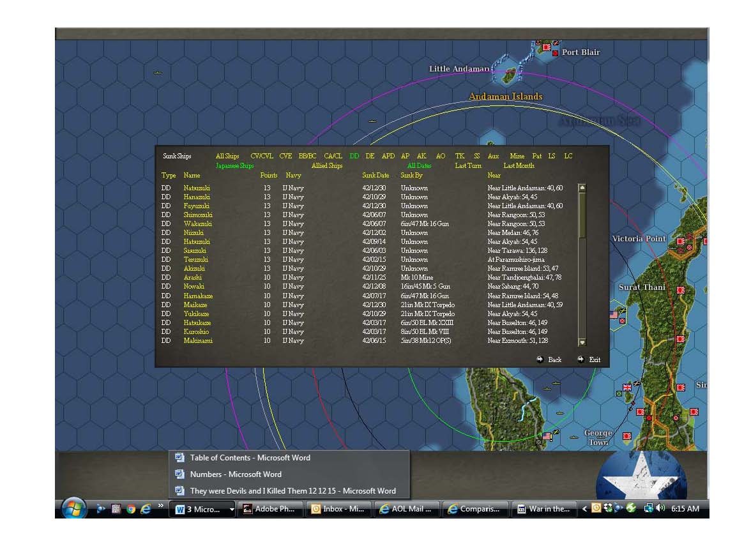Click the network tray icon
Viewport: 751px width, 560px height.
click(x=649, y=508)
